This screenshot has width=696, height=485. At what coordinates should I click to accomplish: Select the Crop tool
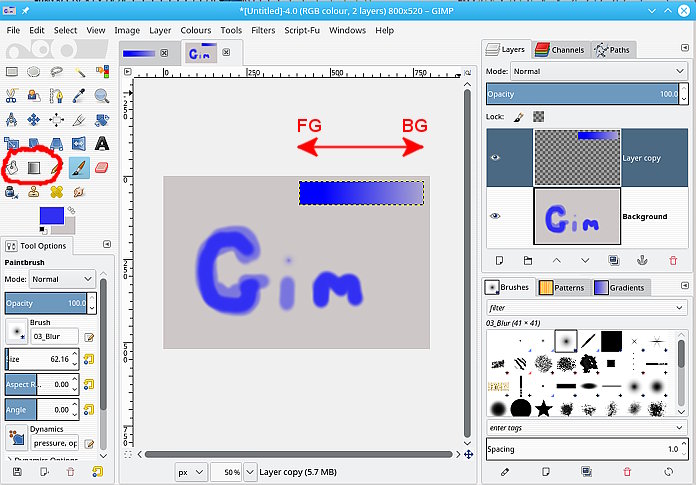79,119
